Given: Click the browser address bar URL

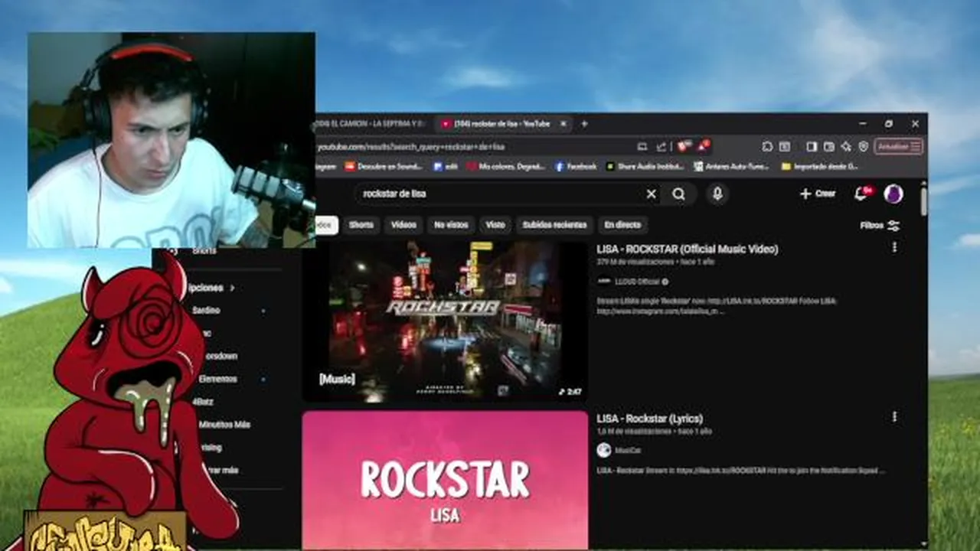Looking at the screenshot, I should click(x=410, y=146).
